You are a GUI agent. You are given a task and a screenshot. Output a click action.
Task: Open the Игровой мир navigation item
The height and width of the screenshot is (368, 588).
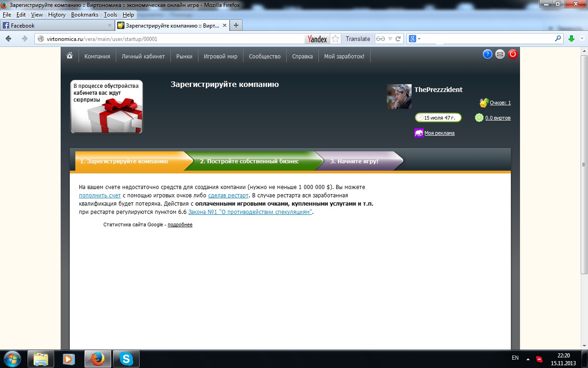[x=220, y=57]
